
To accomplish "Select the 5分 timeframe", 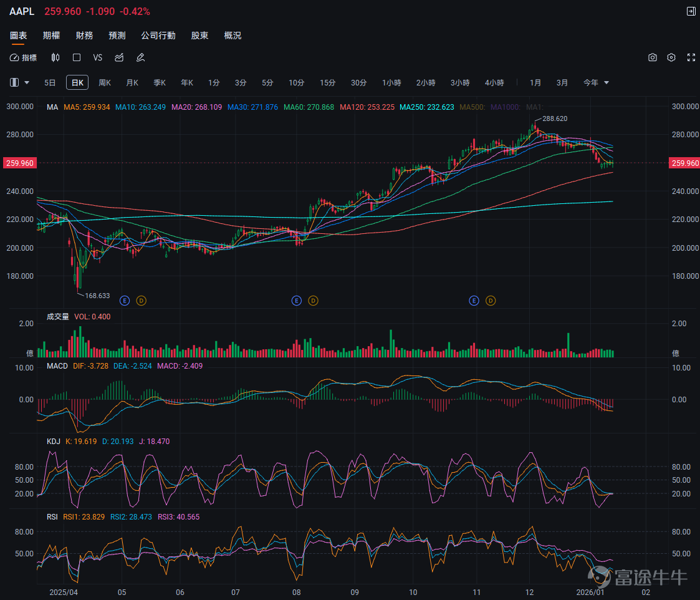I will [267, 83].
